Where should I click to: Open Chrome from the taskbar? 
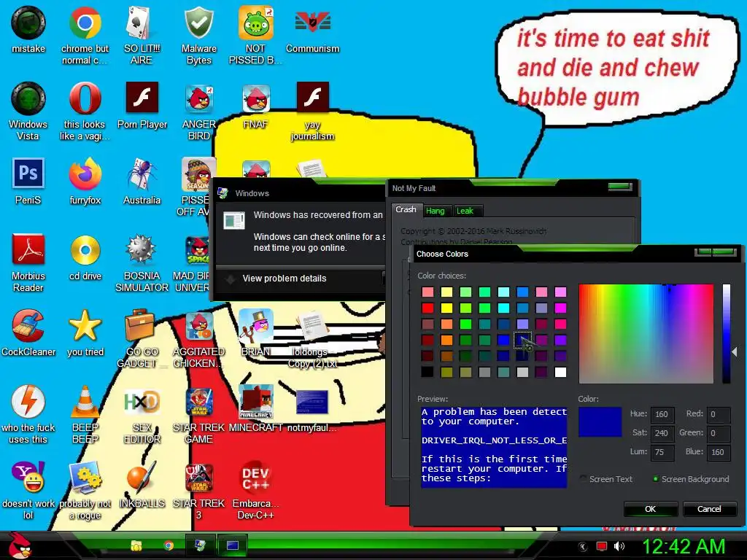(x=169, y=545)
